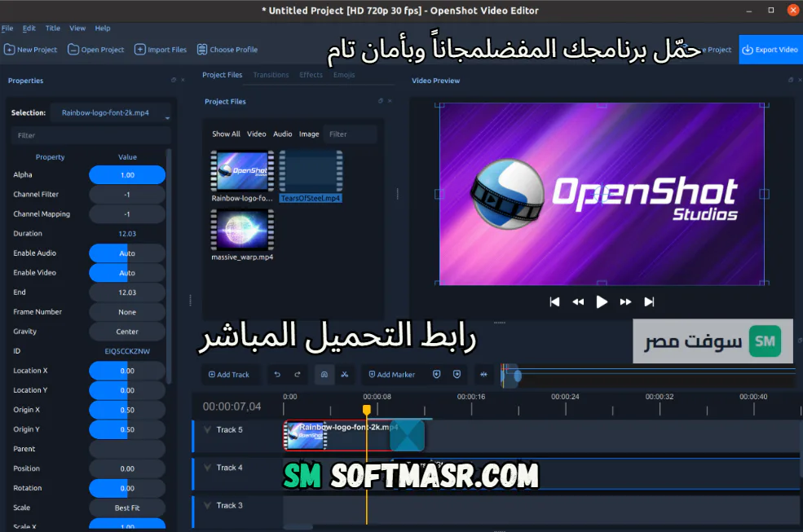803x532 pixels.
Task: Click the center timeline on playhead icon
Action: [483, 375]
